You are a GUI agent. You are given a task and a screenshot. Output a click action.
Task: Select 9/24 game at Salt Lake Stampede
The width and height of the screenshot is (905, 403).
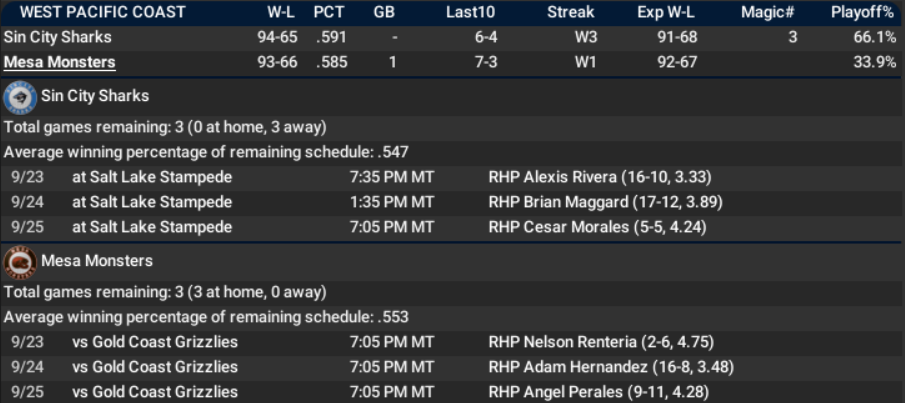151,202
